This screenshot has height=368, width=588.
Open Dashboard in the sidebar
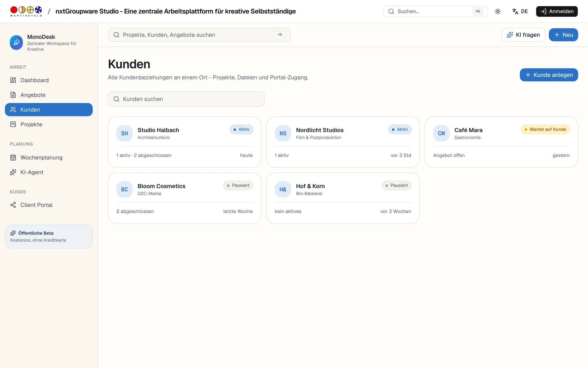click(49, 80)
